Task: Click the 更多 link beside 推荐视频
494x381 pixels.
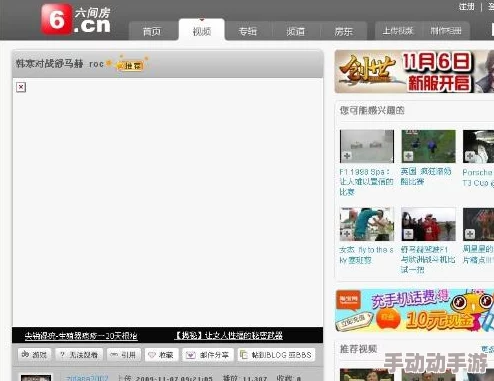Action: [487, 349]
